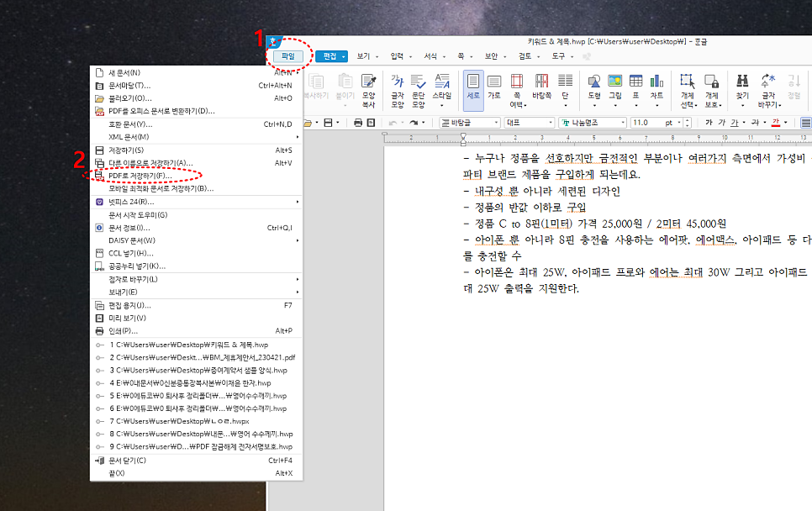Toggle 세로 (portrait) page orientation

(x=473, y=86)
